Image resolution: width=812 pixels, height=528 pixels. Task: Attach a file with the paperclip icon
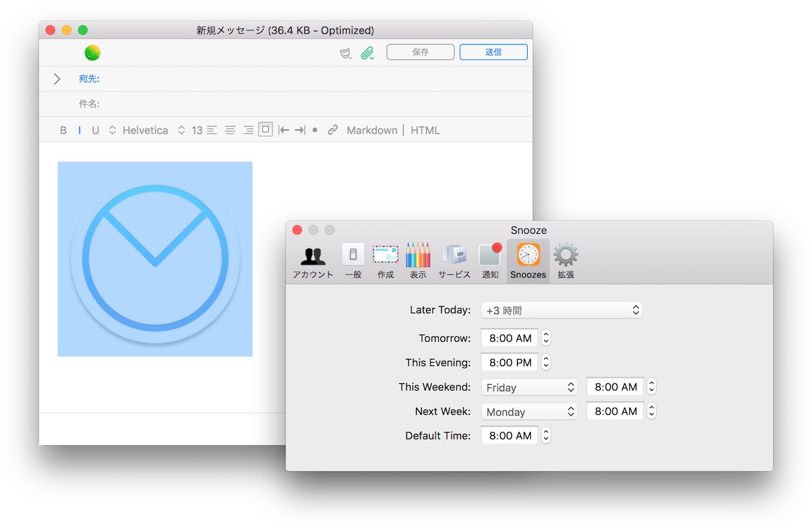pos(367,53)
